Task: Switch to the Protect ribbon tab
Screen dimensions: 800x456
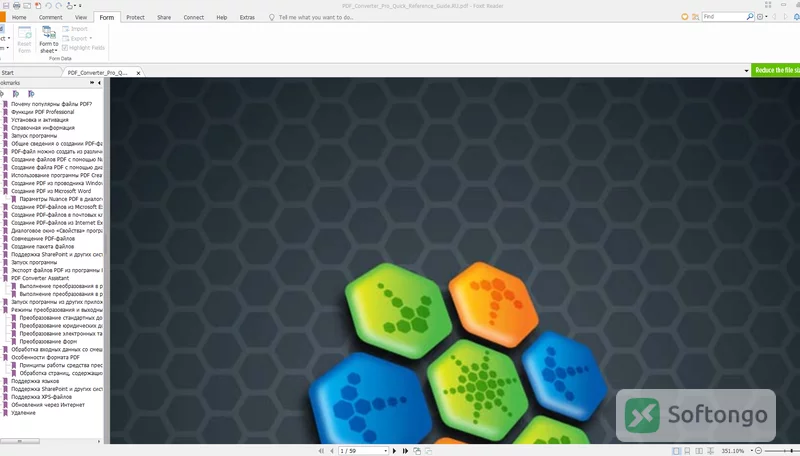Action: pos(135,17)
